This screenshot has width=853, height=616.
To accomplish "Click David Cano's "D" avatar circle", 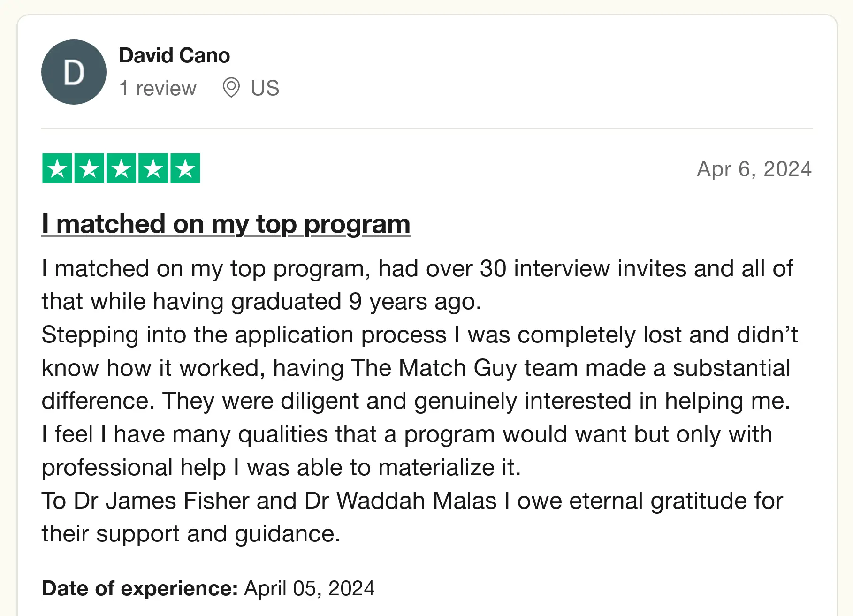I will point(74,72).
